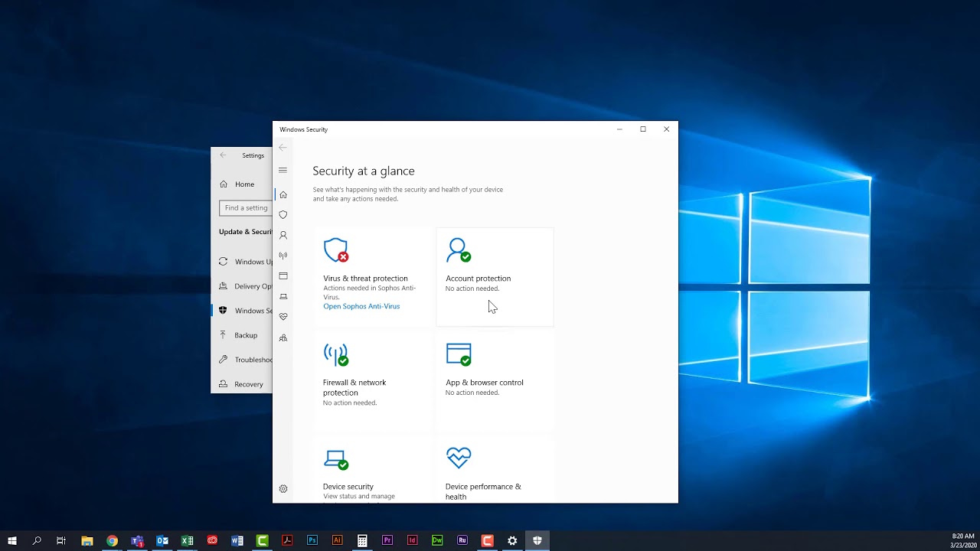Open Camtasia green icon on taskbar

[263, 540]
